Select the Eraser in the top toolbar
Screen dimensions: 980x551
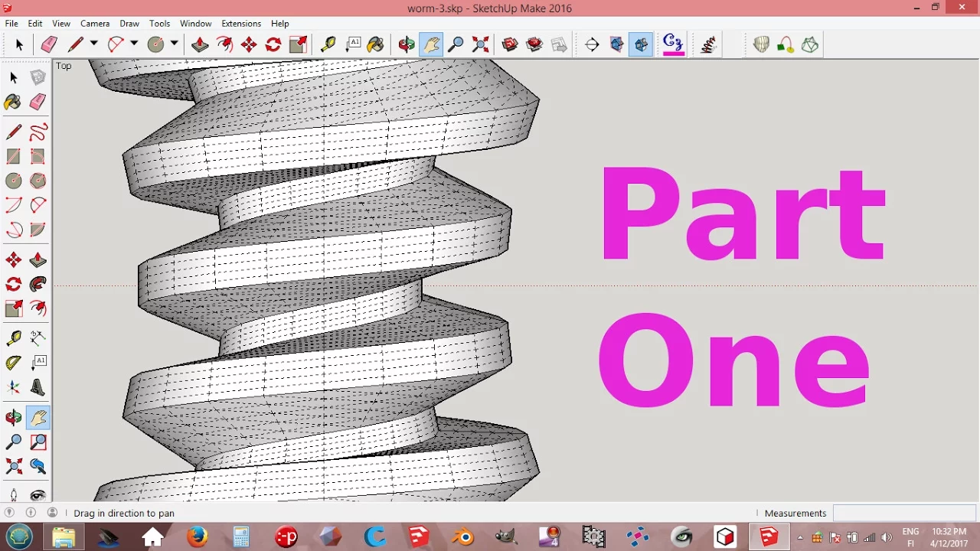point(49,44)
